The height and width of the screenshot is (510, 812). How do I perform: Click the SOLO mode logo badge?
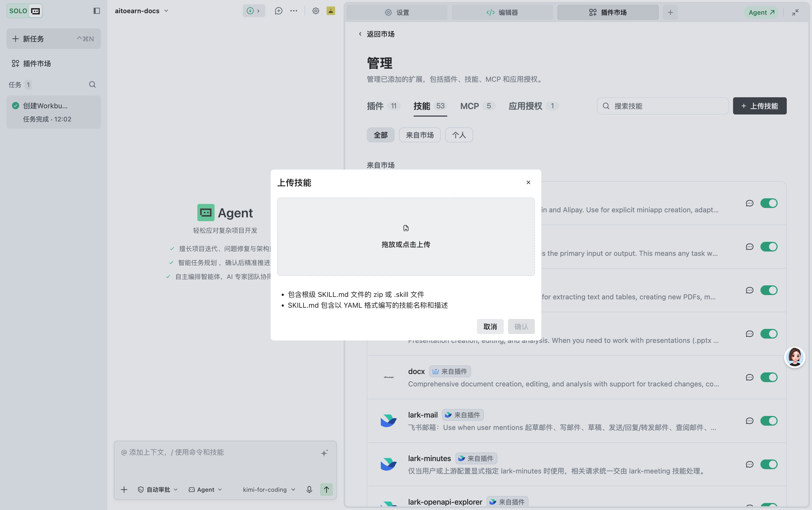pos(25,11)
